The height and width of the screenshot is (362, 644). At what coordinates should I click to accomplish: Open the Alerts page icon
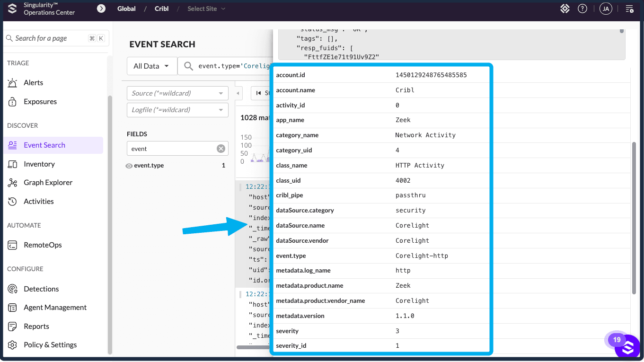coord(13,83)
